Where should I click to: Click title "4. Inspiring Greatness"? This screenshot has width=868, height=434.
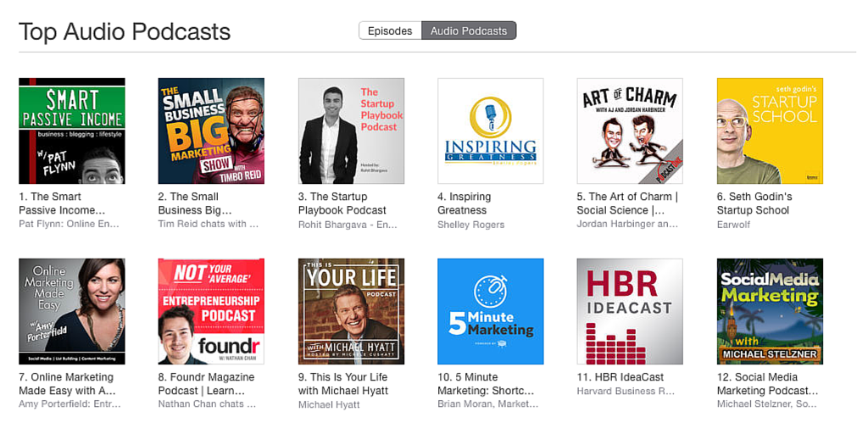(x=464, y=203)
